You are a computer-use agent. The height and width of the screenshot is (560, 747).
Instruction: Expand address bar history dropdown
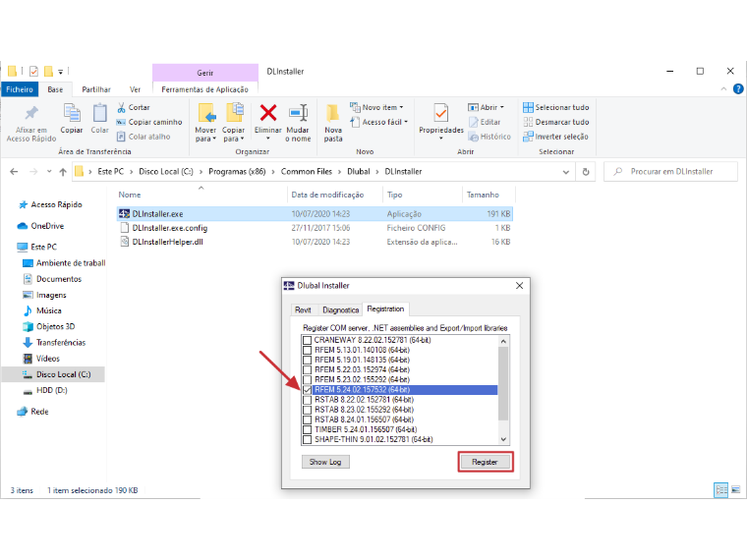pyautogui.click(x=566, y=172)
